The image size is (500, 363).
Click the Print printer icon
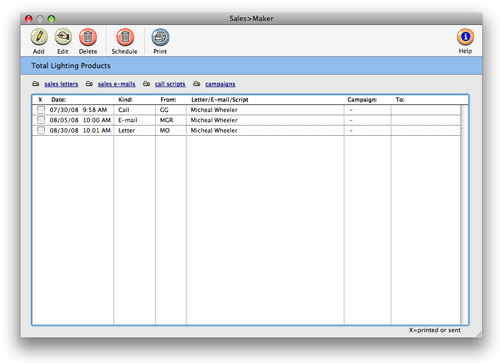160,37
